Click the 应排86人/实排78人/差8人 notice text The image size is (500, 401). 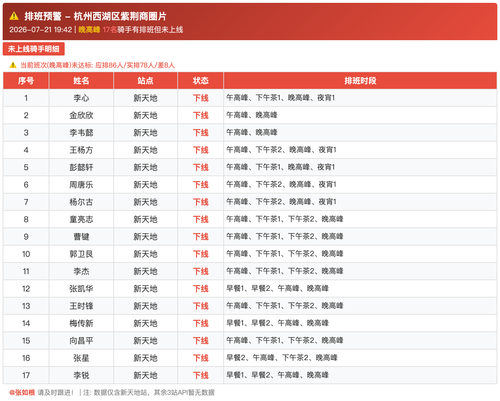pyautogui.click(x=135, y=65)
